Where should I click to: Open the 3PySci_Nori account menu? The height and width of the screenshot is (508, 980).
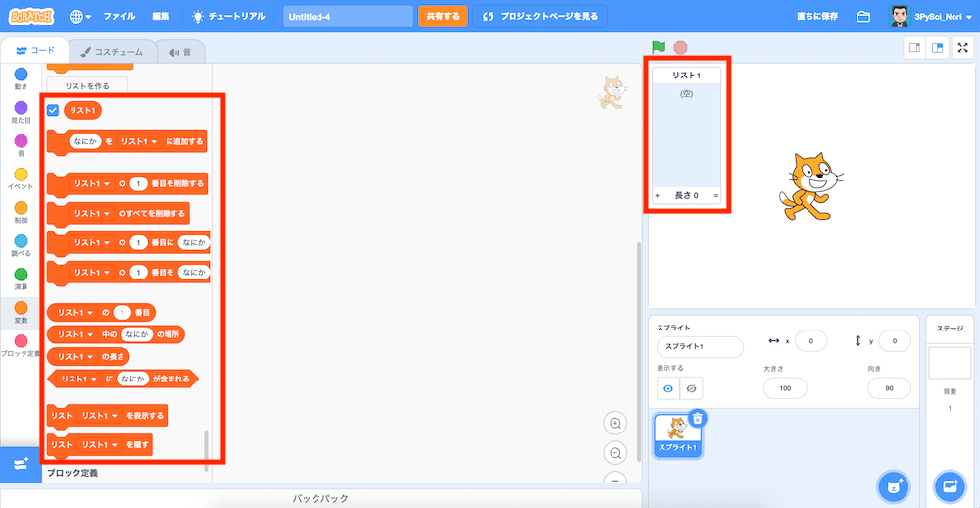pos(931,17)
